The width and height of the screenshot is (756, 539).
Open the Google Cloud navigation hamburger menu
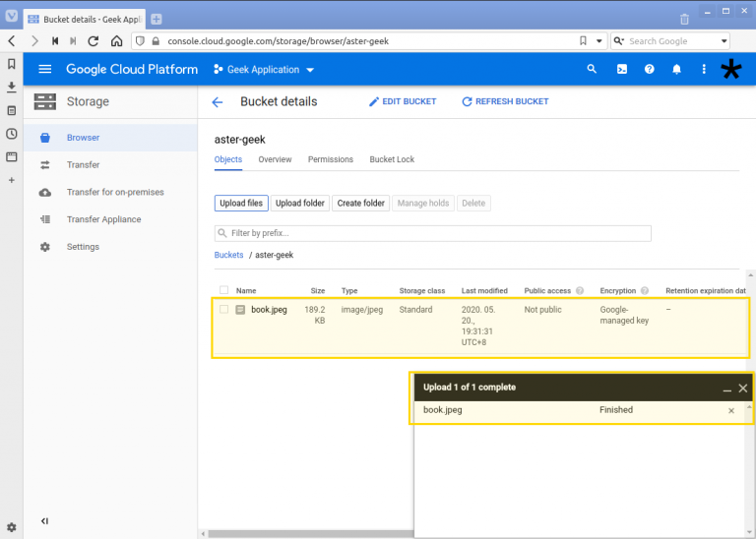tap(45, 70)
